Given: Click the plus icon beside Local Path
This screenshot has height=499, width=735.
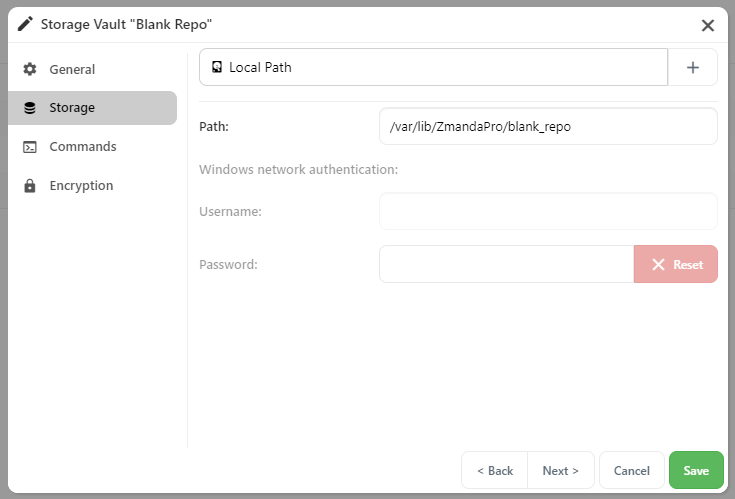Looking at the screenshot, I should 693,67.
